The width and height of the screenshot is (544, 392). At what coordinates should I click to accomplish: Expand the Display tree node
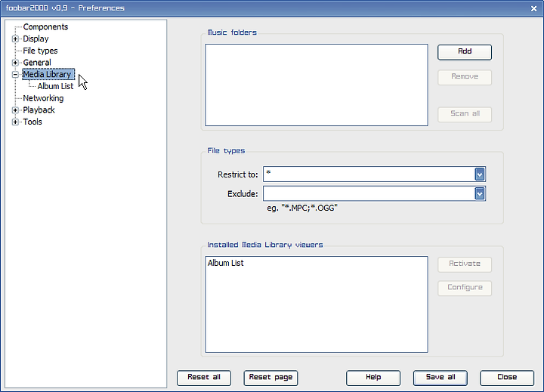[x=15, y=39]
